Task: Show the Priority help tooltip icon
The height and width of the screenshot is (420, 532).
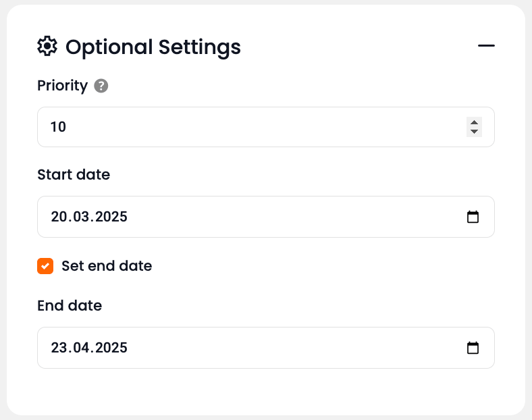Action: 101,86
